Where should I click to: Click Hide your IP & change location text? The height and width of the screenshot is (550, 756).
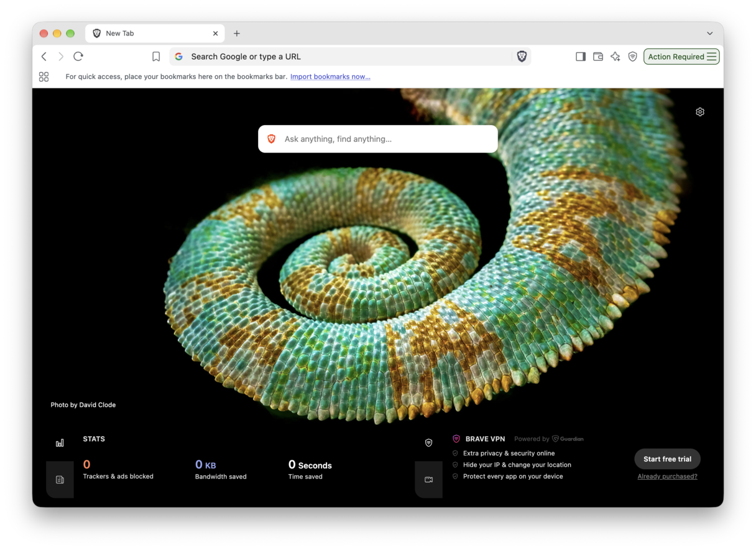point(517,465)
